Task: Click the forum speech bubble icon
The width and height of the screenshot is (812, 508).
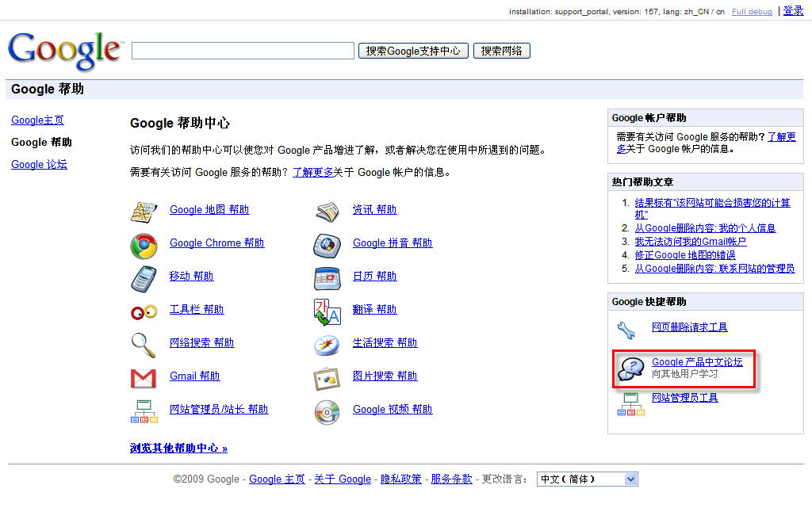Action: coord(630,369)
